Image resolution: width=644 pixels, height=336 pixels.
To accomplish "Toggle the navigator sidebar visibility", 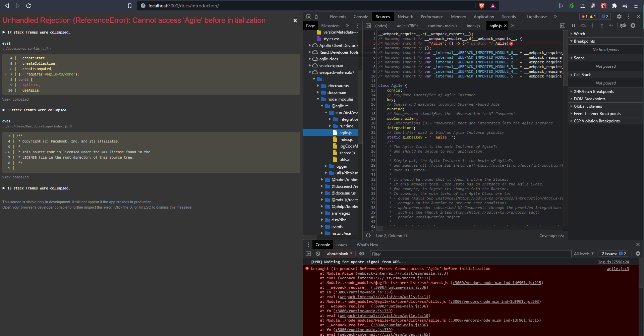I will [368, 25].
